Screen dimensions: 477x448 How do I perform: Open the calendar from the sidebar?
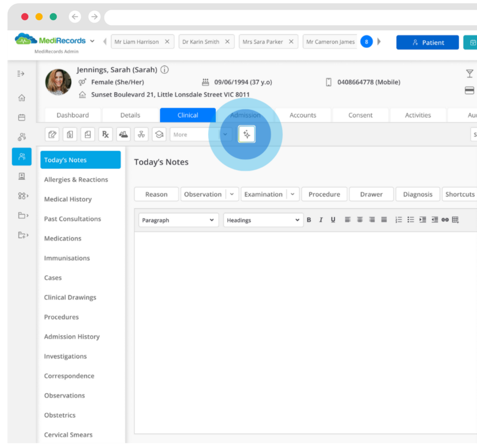(x=21, y=117)
